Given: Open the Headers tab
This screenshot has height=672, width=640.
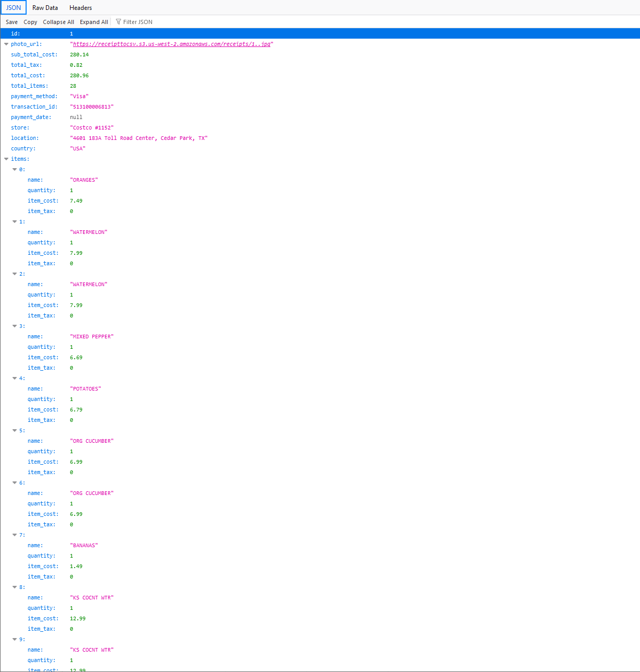Looking at the screenshot, I should point(80,8).
